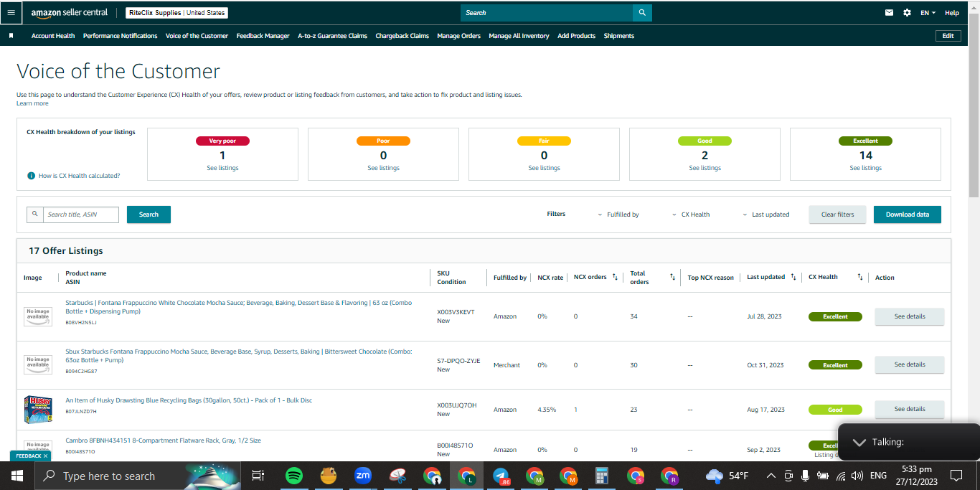This screenshot has width=980, height=490.
Task: See listings under Fair
Action: [x=544, y=168]
